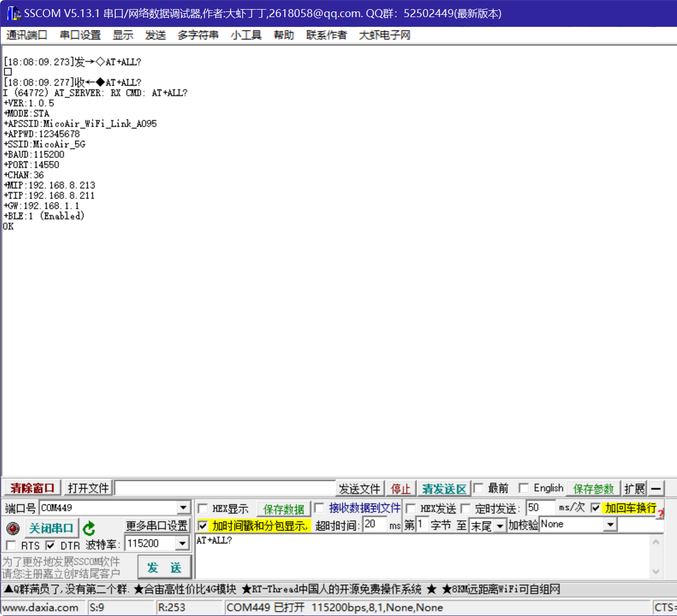Toggle the HEX发送 checkbox

tap(411, 509)
